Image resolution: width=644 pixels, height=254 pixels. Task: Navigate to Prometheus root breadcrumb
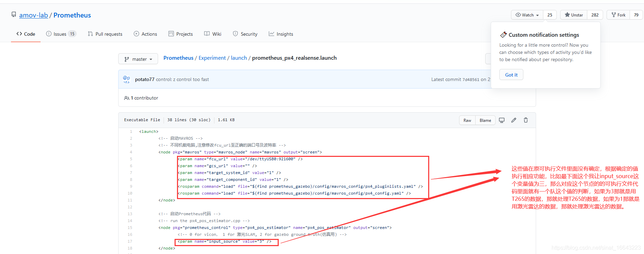pos(178,58)
